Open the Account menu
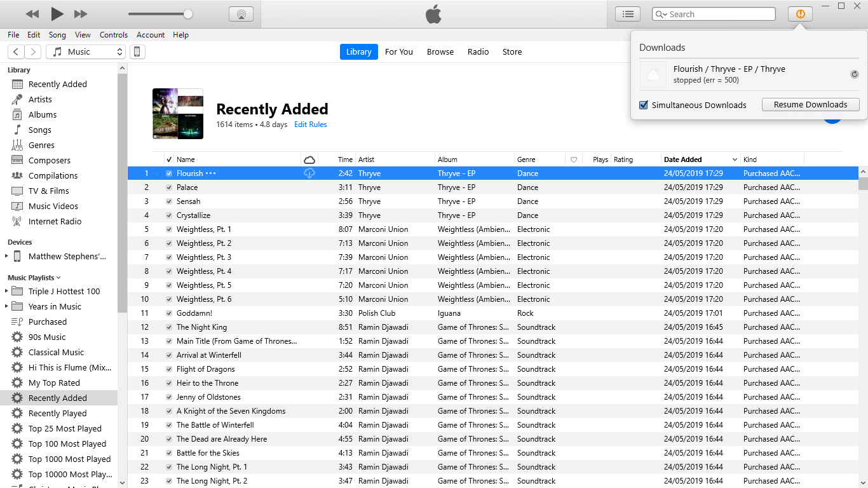The width and height of the screenshot is (868, 488). (151, 35)
